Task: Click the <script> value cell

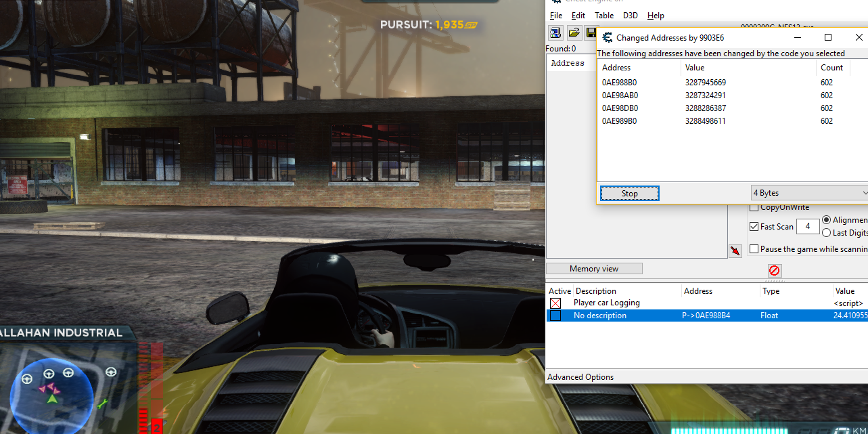Action: point(848,303)
